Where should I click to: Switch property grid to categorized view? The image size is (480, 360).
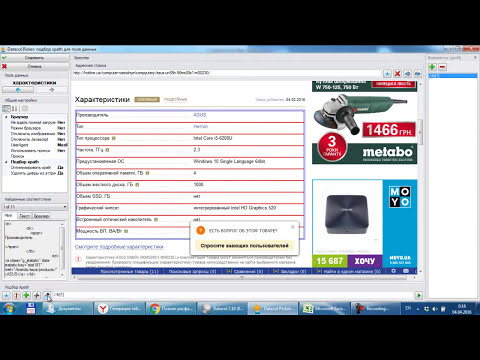click(x=6, y=109)
